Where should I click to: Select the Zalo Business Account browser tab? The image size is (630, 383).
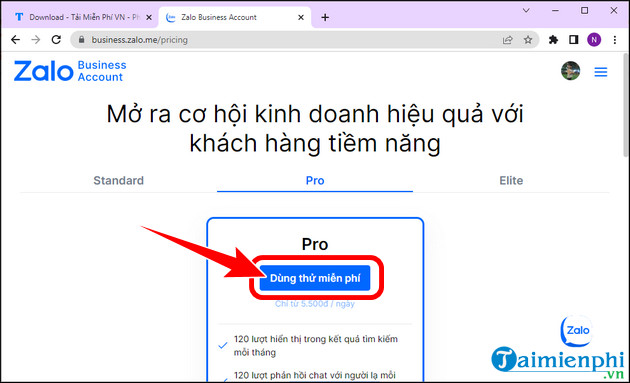[235, 17]
